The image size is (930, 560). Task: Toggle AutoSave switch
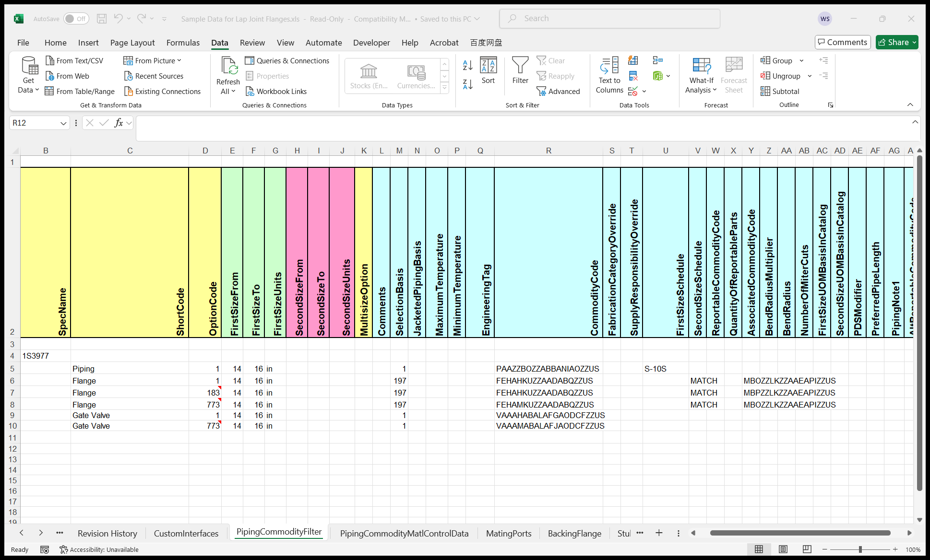pyautogui.click(x=76, y=19)
